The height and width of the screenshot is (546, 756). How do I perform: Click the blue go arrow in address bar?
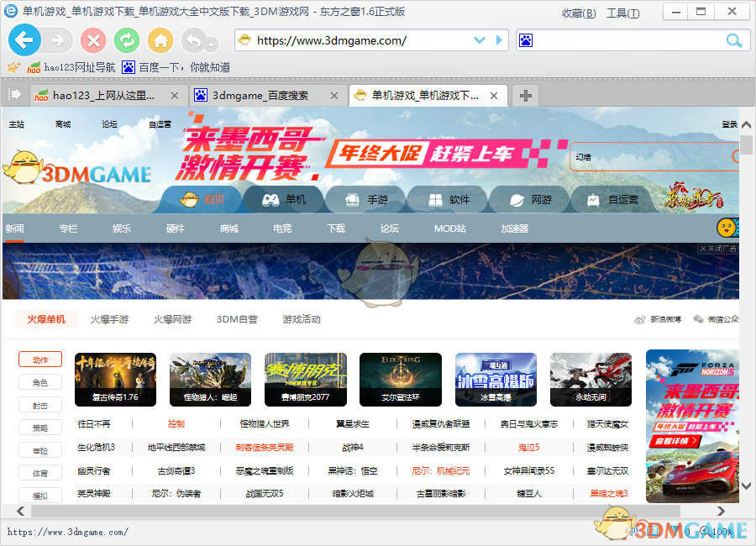[499, 40]
